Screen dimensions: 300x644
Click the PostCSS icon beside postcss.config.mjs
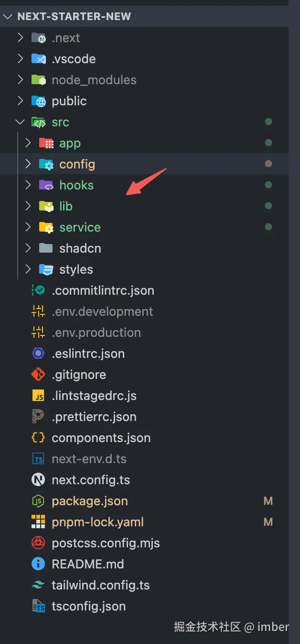[x=38, y=543]
